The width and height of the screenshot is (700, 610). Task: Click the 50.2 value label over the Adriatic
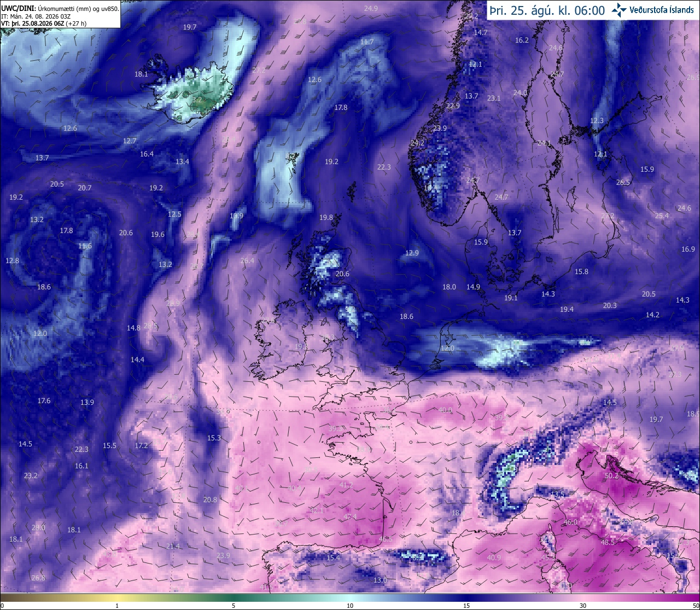pyautogui.click(x=611, y=476)
